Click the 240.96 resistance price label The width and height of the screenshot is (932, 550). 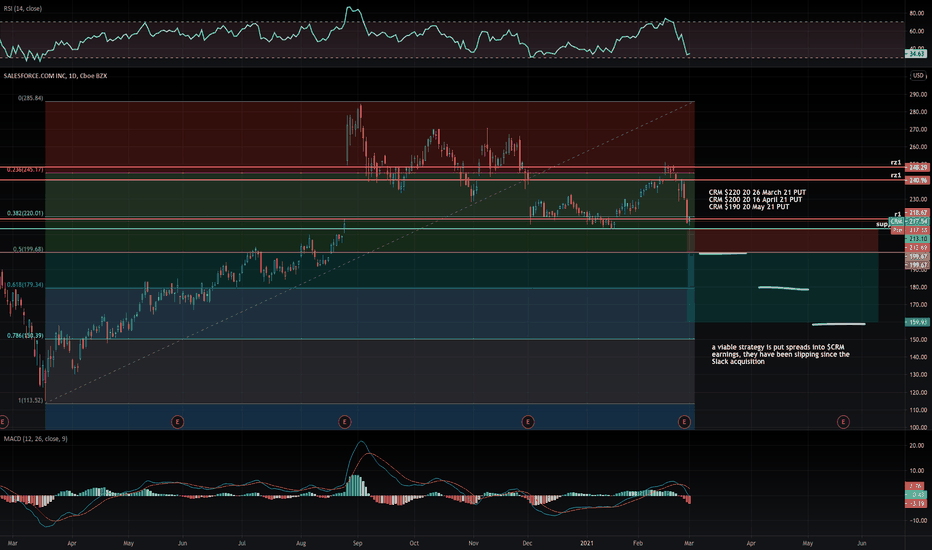917,180
